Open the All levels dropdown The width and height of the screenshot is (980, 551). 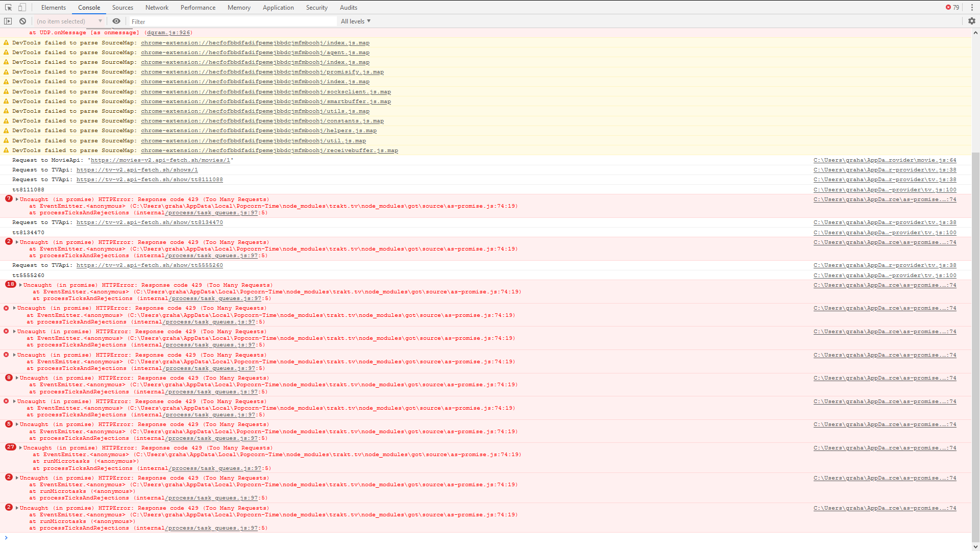pyautogui.click(x=356, y=21)
